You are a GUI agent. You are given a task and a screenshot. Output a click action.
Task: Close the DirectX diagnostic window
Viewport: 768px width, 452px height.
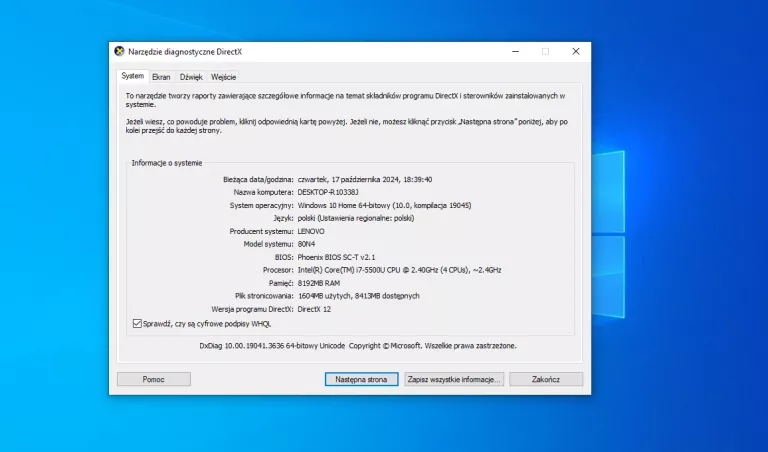576,51
